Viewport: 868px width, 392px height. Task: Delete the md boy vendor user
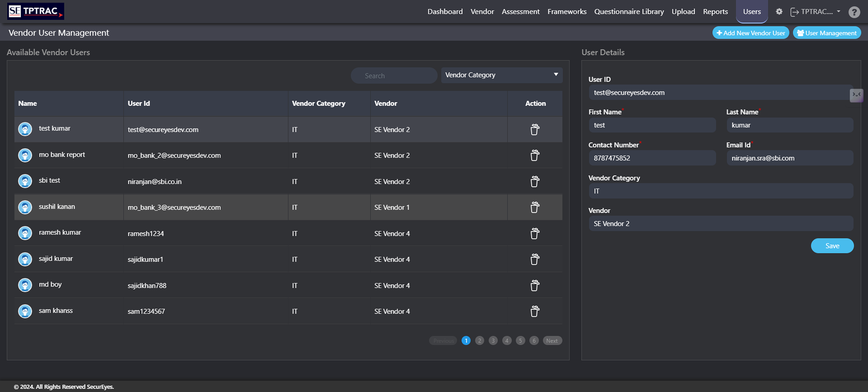click(x=535, y=285)
